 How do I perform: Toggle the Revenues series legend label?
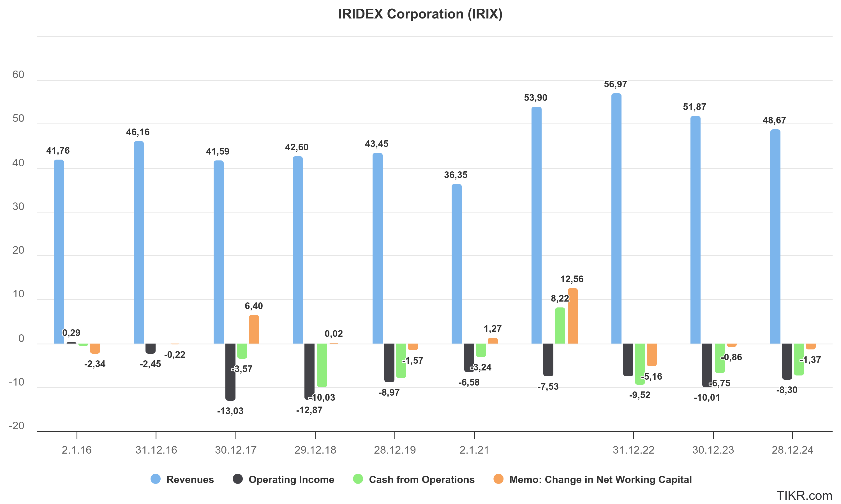click(x=190, y=480)
